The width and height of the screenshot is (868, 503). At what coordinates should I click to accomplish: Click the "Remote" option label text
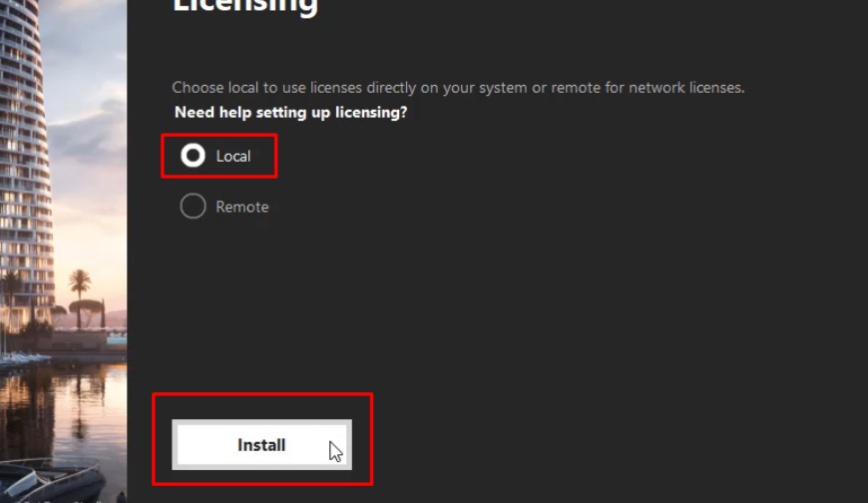tap(242, 208)
